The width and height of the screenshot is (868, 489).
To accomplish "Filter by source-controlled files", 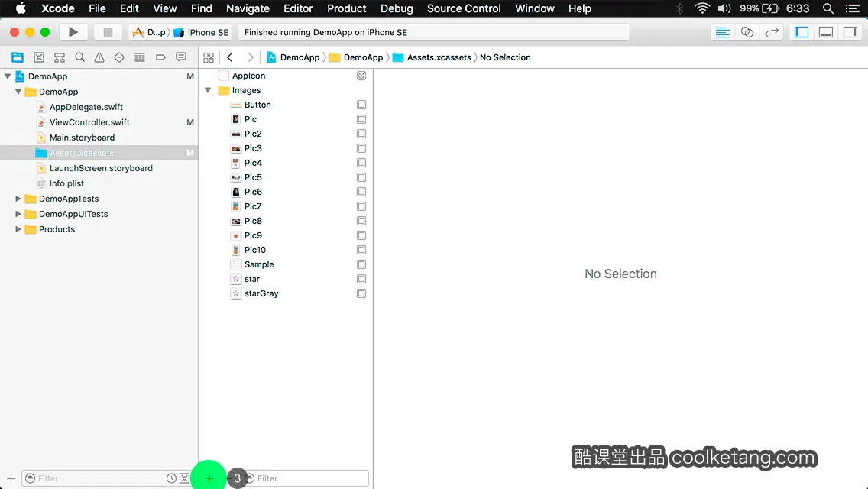I will pyautogui.click(x=184, y=478).
